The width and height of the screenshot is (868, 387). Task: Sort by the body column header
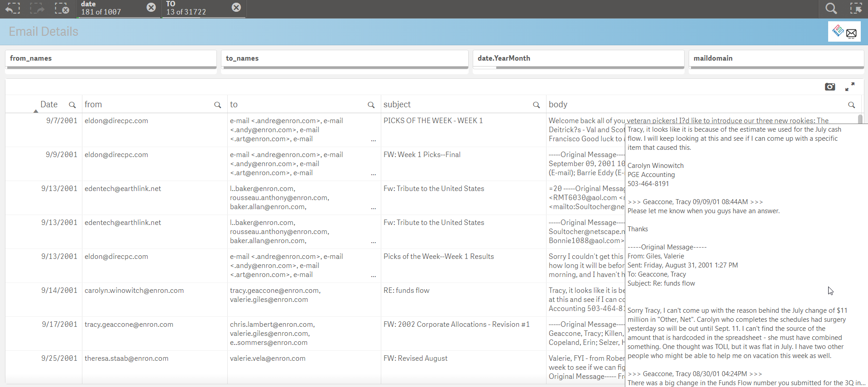click(558, 105)
